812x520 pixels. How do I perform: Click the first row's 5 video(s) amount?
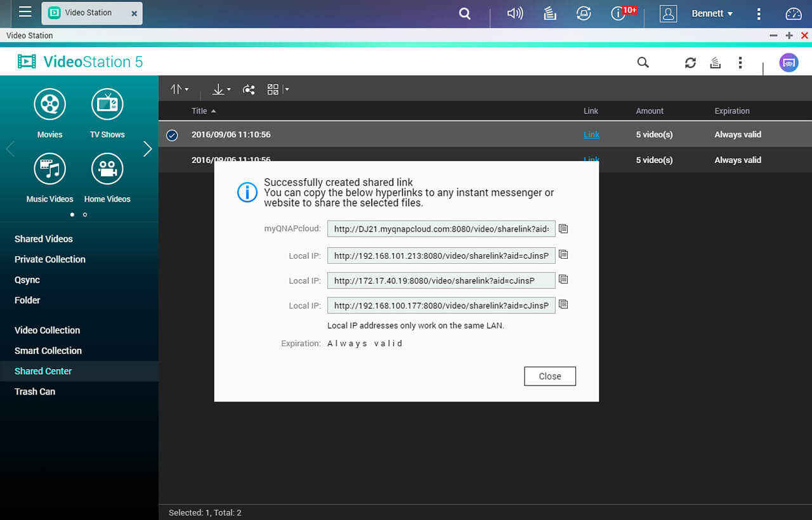pyautogui.click(x=654, y=134)
